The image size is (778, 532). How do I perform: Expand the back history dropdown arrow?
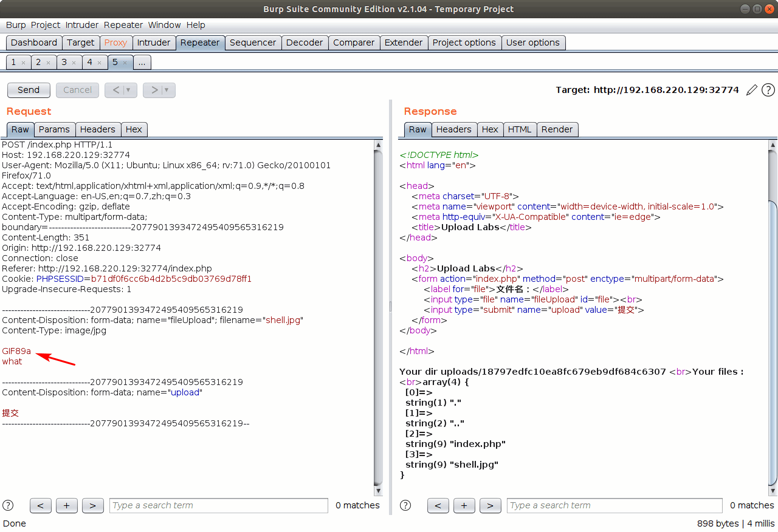click(129, 90)
